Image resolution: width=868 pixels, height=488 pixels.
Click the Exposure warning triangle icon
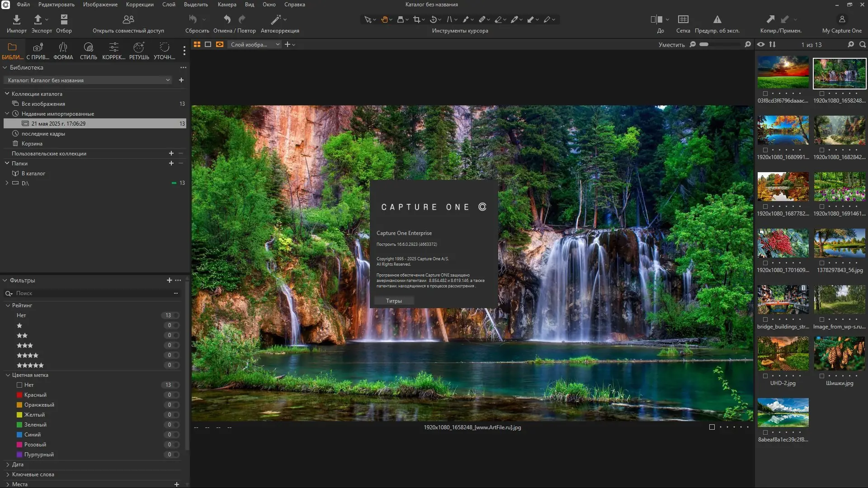pyautogui.click(x=717, y=19)
